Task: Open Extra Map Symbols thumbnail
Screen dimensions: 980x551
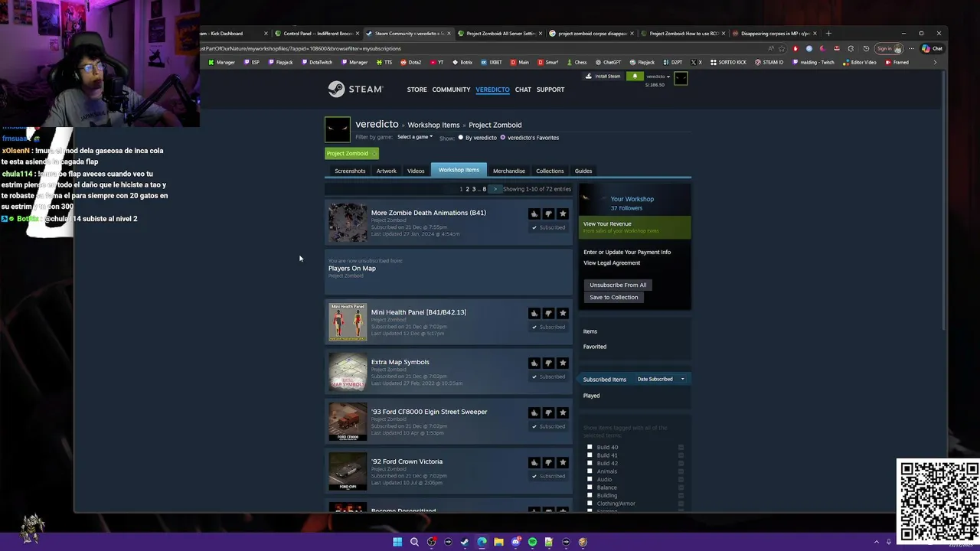Action: pos(348,372)
